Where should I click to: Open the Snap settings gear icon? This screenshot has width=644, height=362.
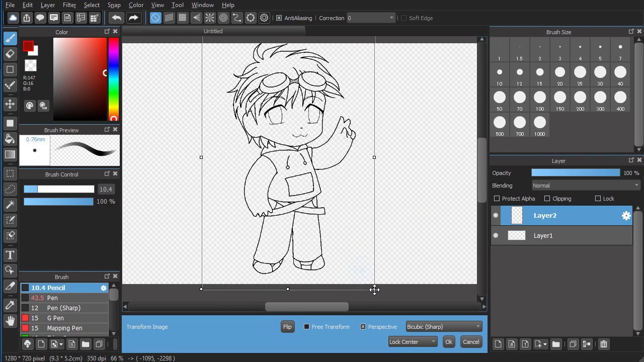pos(264,18)
